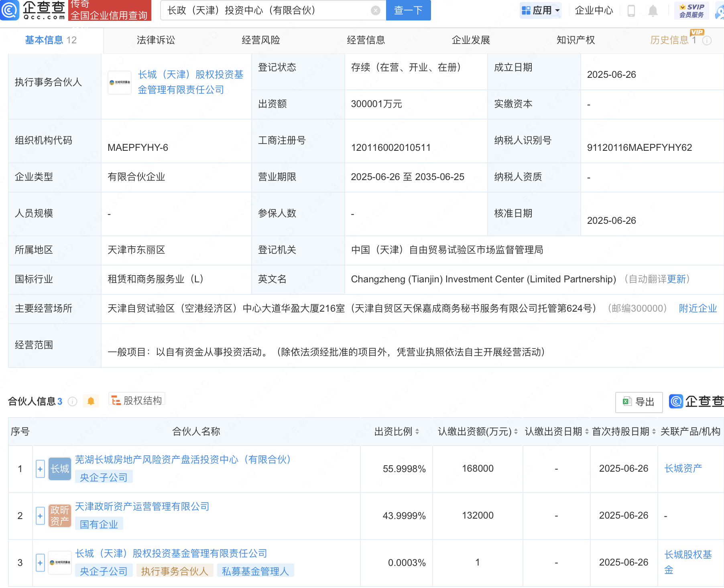The width and height of the screenshot is (724, 588).
Task: Click the 查一下 search button
Action: click(408, 10)
